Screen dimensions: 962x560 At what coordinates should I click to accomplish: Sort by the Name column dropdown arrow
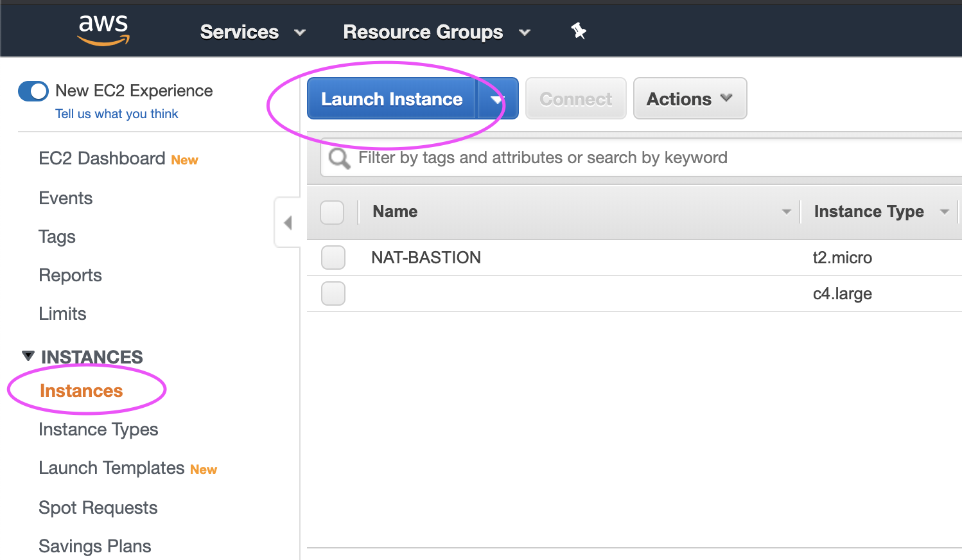(x=786, y=211)
